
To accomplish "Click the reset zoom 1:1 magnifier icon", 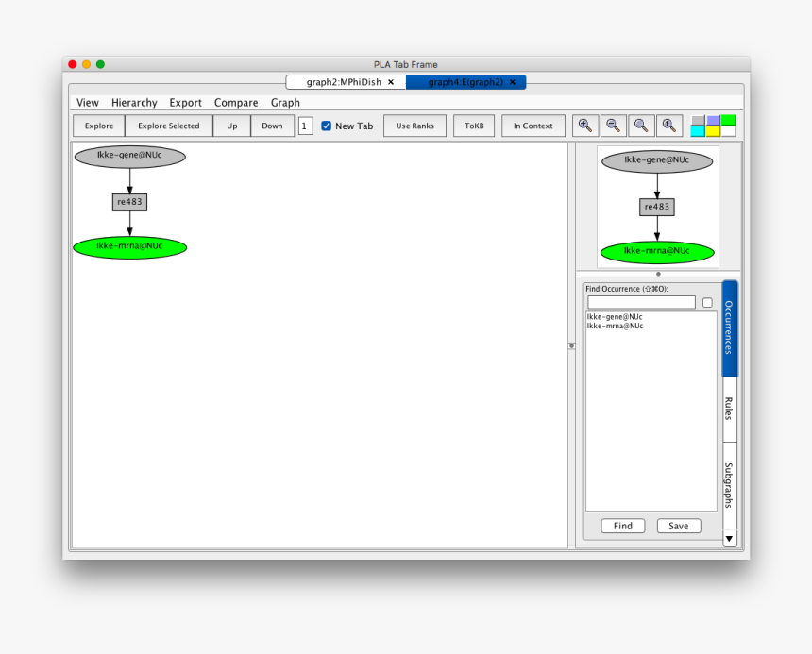I will pos(668,126).
